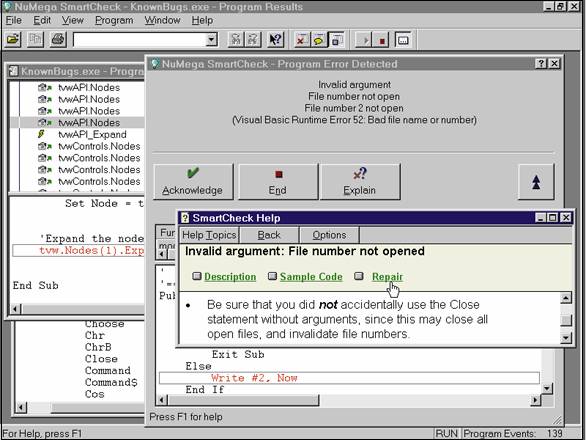The width and height of the screenshot is (586, 440).
Task: Click the event reporting window toolbar icon
Action: 403,39
